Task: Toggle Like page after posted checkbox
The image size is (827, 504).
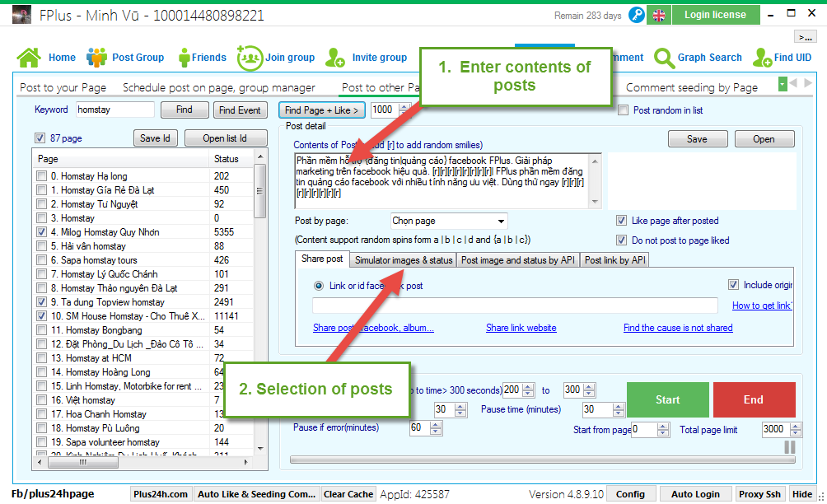Action: 622,221
